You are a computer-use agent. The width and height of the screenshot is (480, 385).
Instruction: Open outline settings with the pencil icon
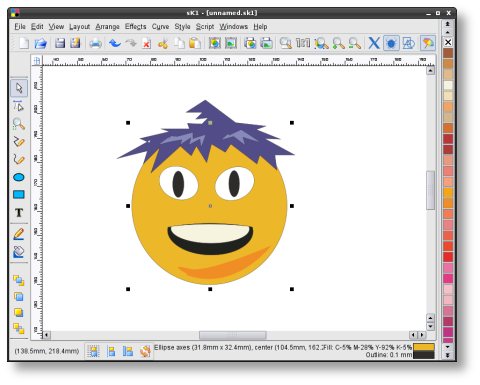coord(19,234)
